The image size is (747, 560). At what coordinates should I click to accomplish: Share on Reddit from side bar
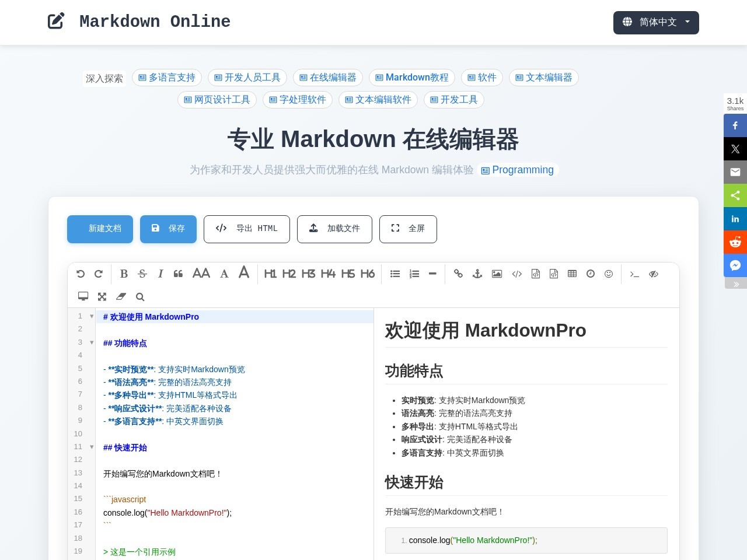(x=735, y=242)
